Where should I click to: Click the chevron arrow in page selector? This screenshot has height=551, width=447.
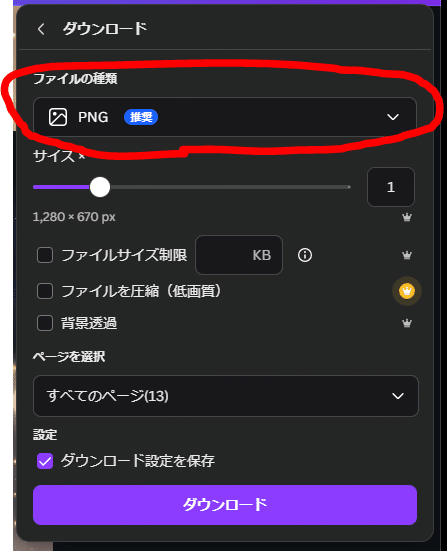click(x=398, y=396)
